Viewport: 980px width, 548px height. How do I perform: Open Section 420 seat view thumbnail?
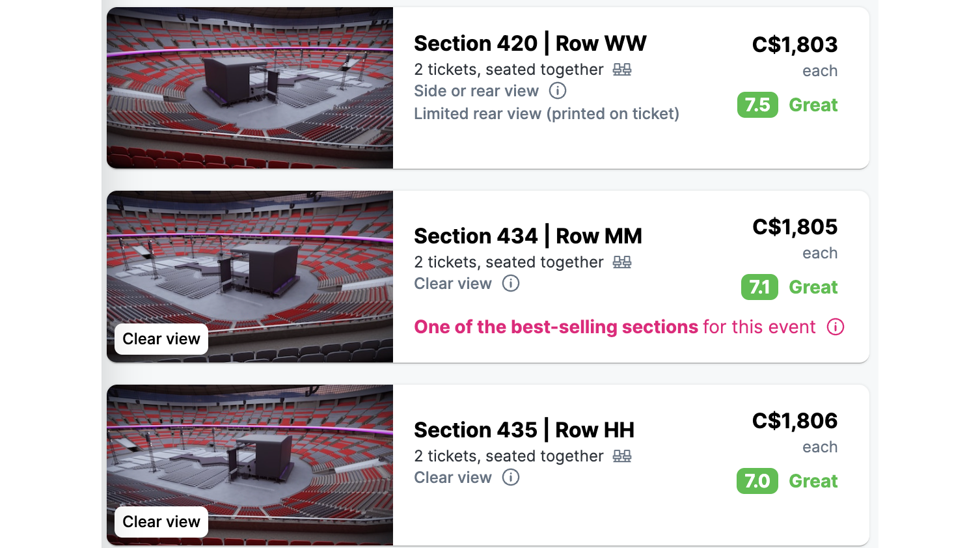(x=250, y=88)
